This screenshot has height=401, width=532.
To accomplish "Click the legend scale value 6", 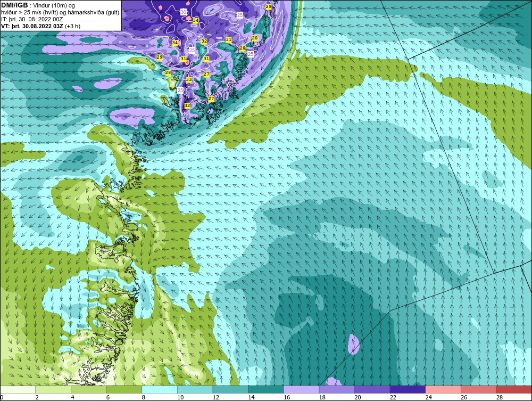I will (108, 397).
